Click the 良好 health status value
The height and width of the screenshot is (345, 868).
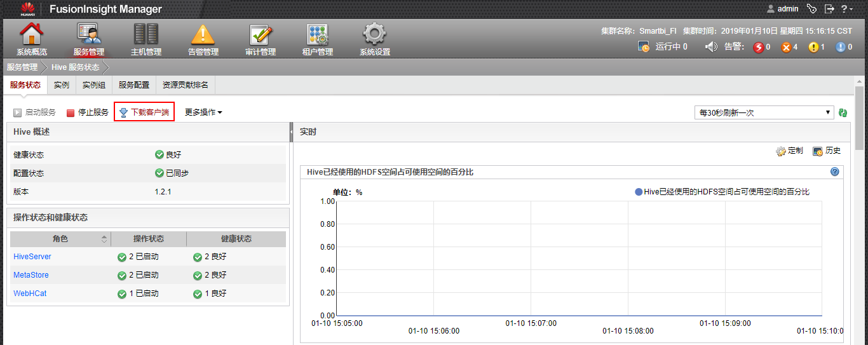point(168,154)
